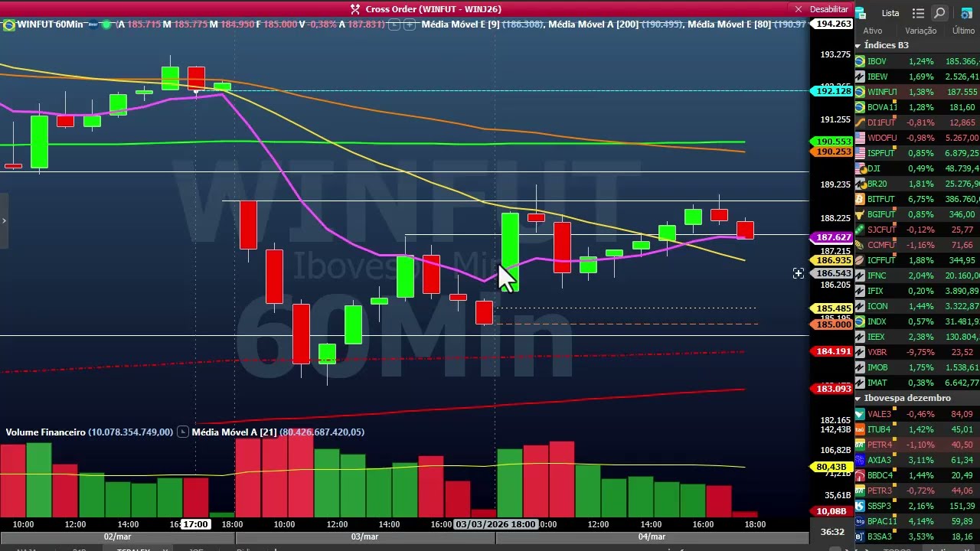Click the ICFFUT row icon
Image resolution: width=980 pixels, height=551 pixels.
860,260
